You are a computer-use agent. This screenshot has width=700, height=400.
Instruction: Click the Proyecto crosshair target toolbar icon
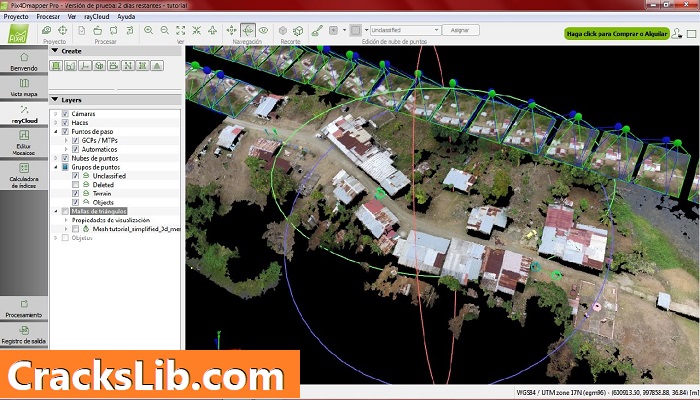62,30
